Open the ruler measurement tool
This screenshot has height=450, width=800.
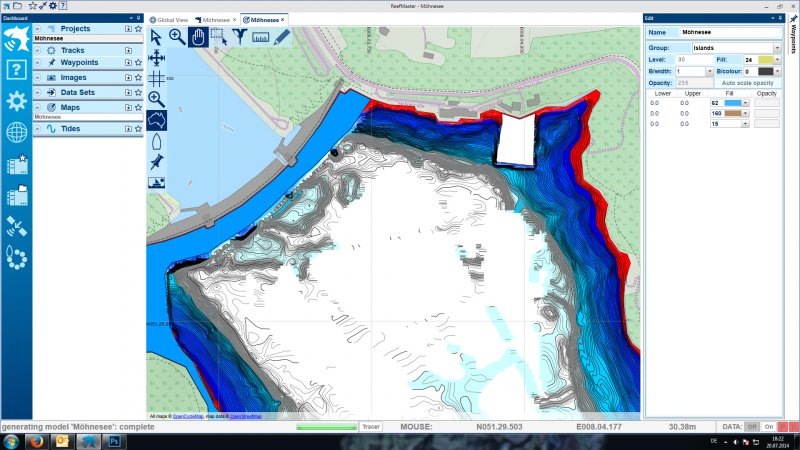pyautogui.click(x=261, y=37)
